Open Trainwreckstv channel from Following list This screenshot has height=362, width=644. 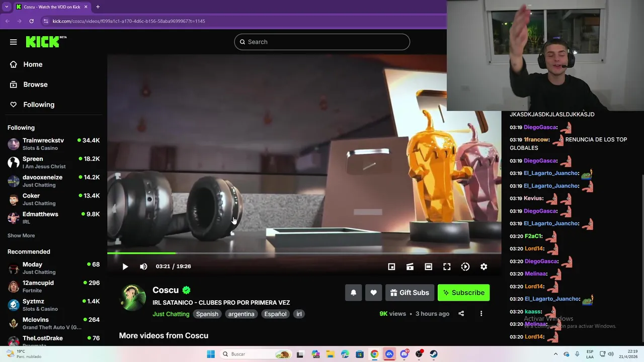click(53, 144)
